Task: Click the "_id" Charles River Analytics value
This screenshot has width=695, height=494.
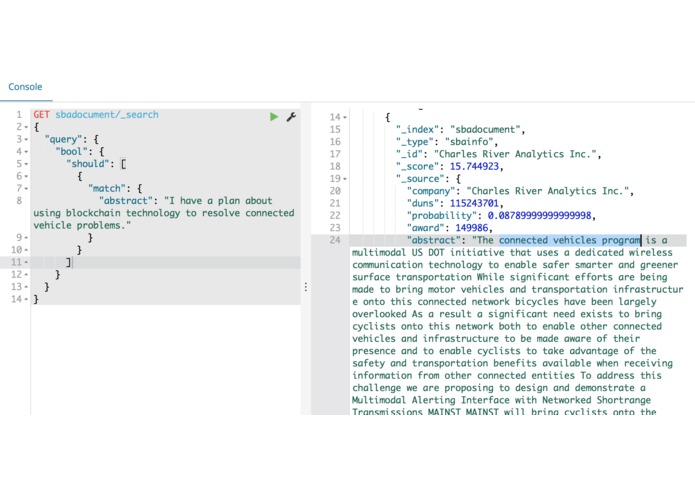Action: click(x=516, y=154)
